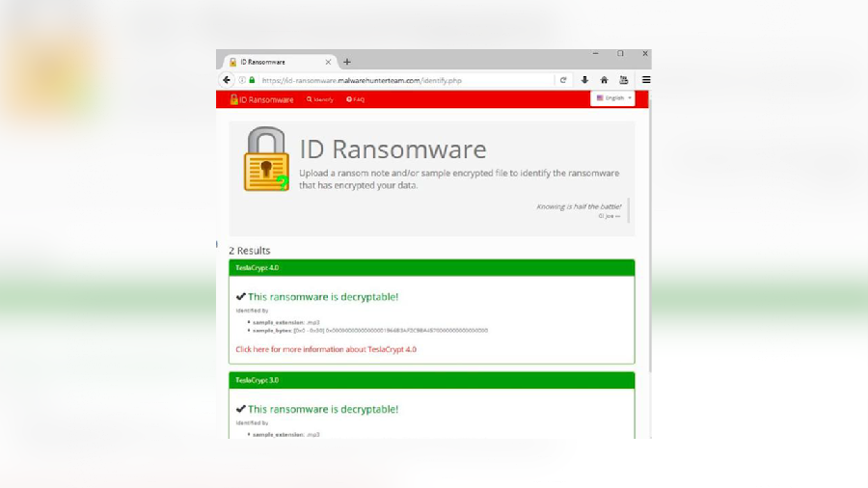Minimize the browser window

point(596,54)
